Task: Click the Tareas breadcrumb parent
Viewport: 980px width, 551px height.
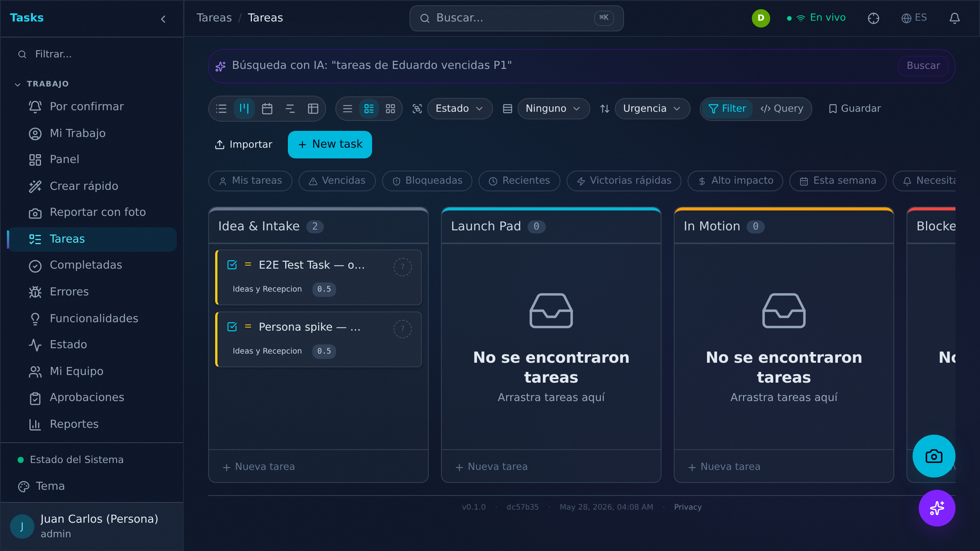Action: pos(214,18)
